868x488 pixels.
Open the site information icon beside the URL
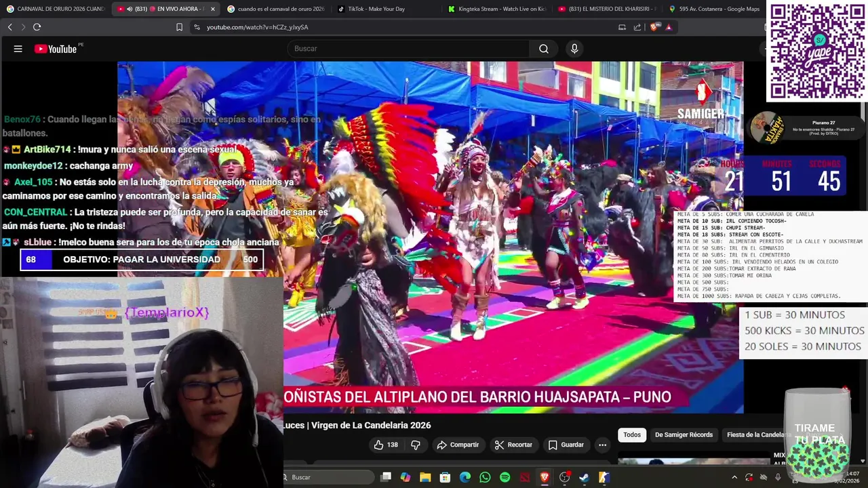click(197, 27)
